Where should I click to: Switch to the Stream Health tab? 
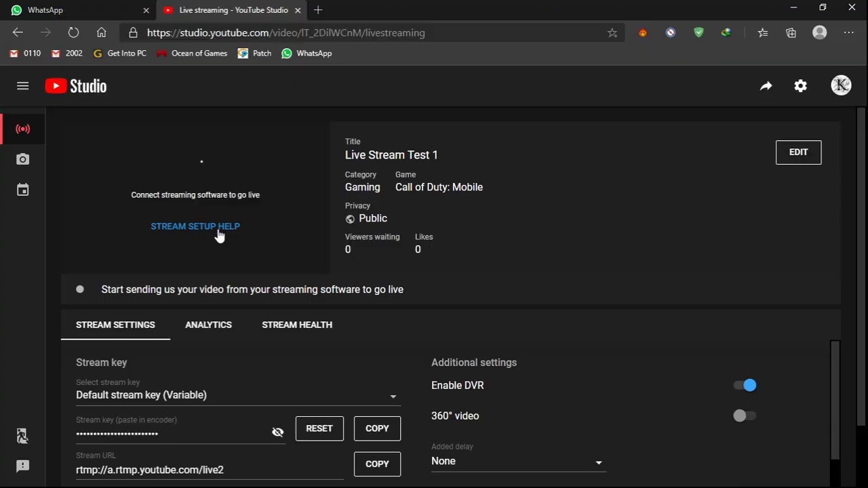(x=297, y=325)
